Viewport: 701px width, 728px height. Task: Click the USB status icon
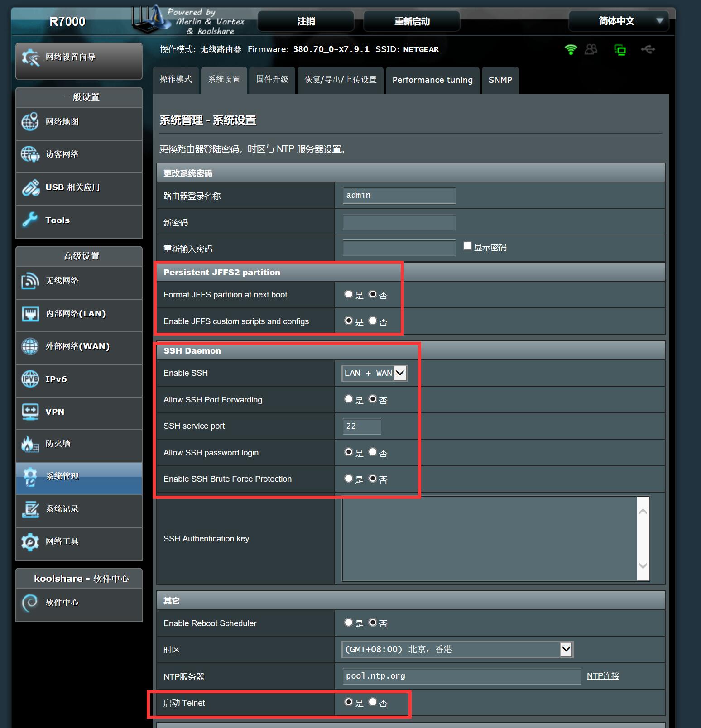click(648, 49)
